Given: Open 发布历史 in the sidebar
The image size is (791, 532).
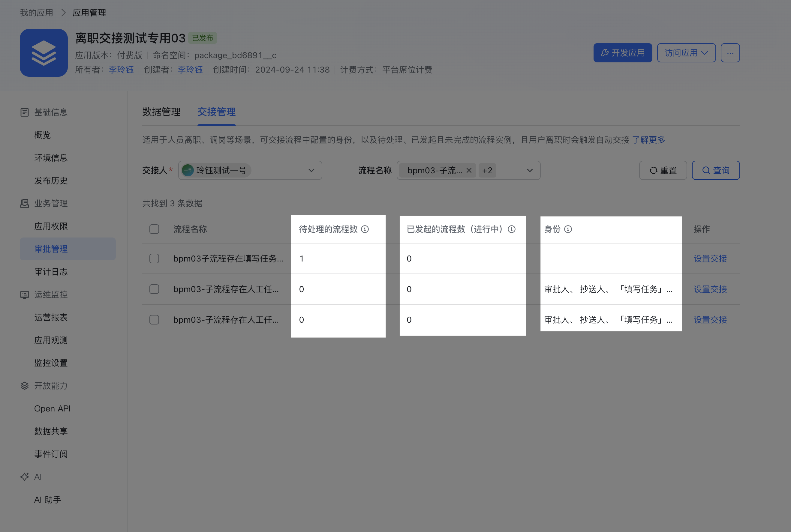Looking at the screenshot, I should (x=51, y=181).
